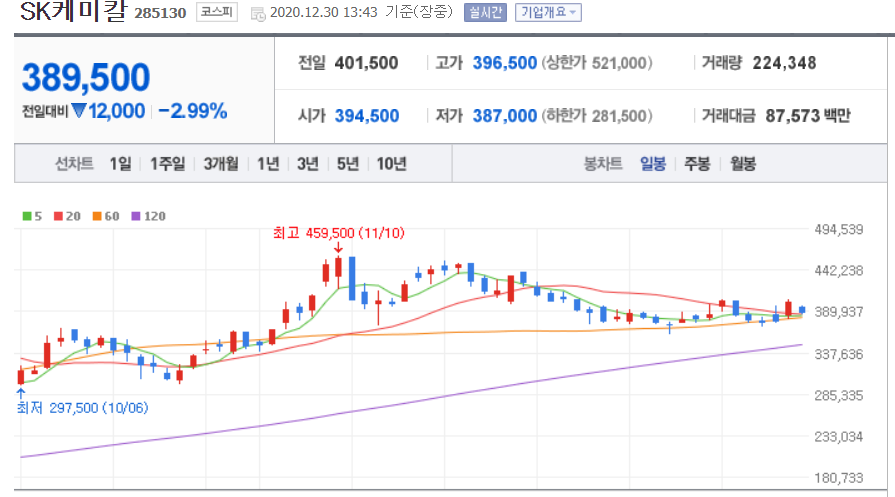Image resolution: width=895 pixels, height=497 pixels.
Task: Click the orange 60-day average legend swatch
Action: [x=97, y=216]
